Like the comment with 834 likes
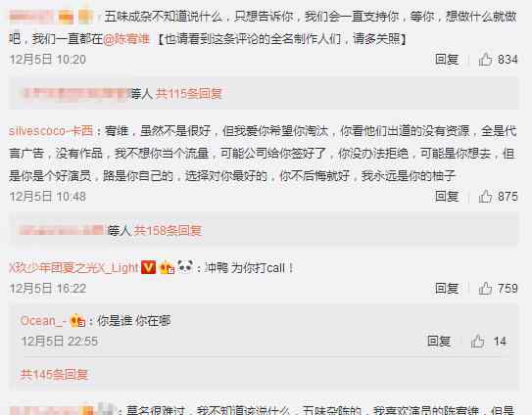This screenshot has width=532, height=415. tap(485, 60)
